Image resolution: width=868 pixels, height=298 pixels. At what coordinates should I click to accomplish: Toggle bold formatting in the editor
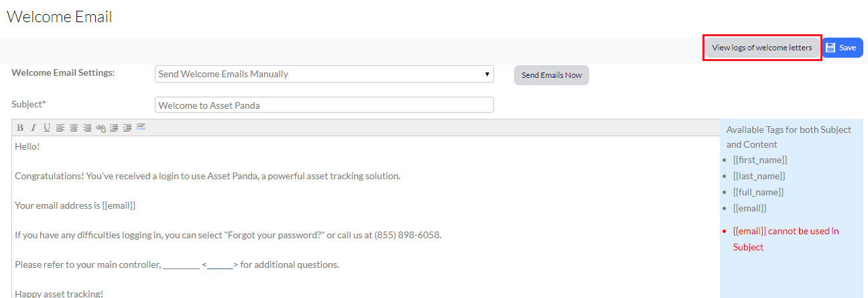(20, 128)
